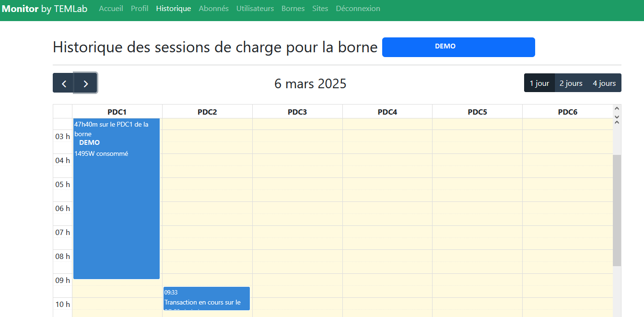This screenshot has height=317, width=644.
Task: Open the Profil menu item
Action: [140, 8]
